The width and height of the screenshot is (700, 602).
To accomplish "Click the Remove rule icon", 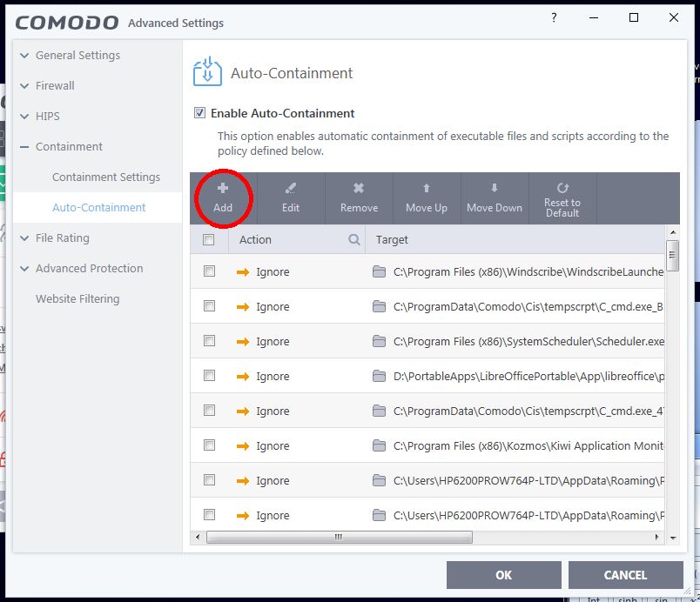I will (359, 189).
